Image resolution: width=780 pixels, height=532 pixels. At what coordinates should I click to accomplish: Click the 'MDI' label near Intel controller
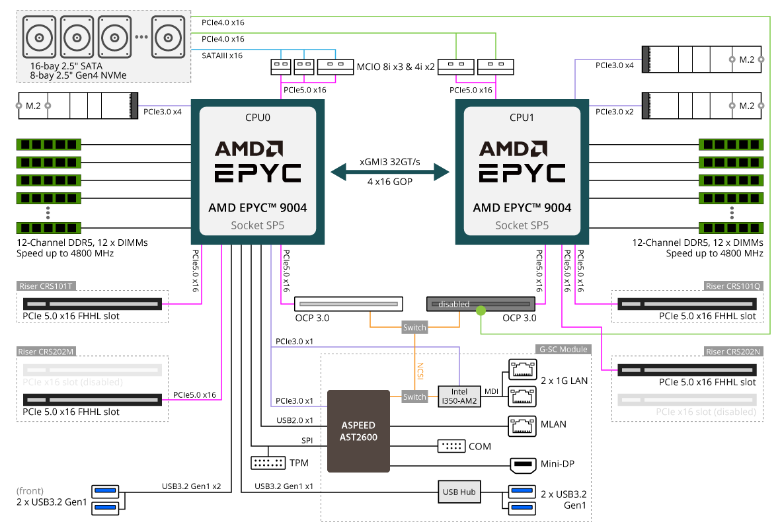coord(492,391)
